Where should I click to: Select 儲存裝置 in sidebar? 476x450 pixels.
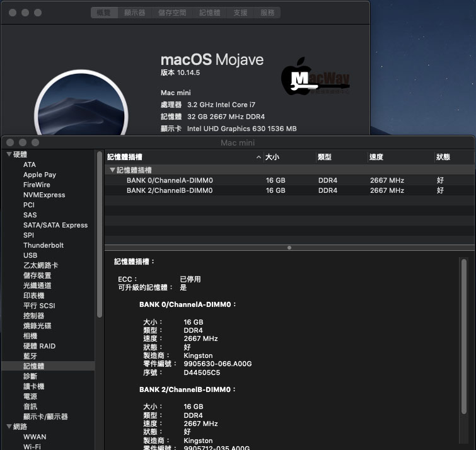pyautogui.click(x=37, y=275)
